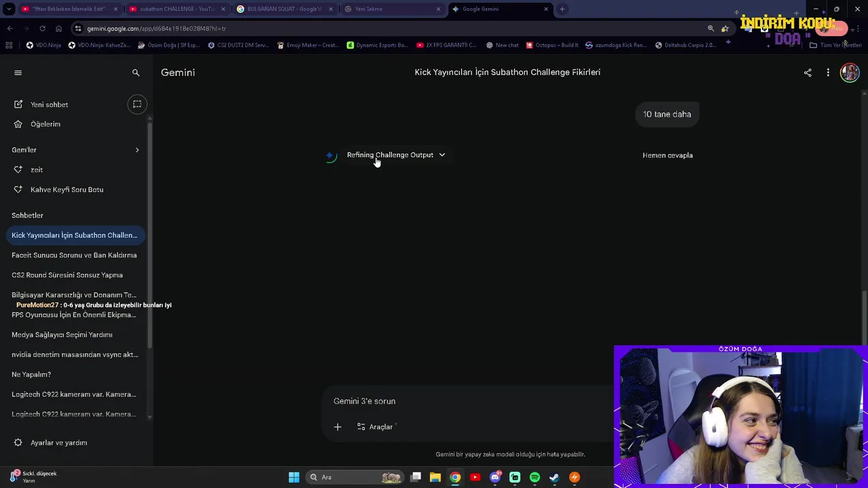Click the temporary chat icon beside Yeni sohbet

137,104
